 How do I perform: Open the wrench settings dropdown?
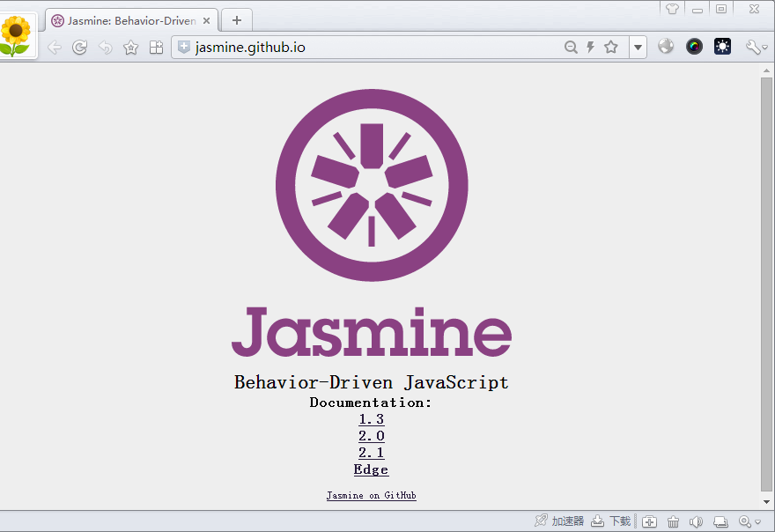(752, 46)
